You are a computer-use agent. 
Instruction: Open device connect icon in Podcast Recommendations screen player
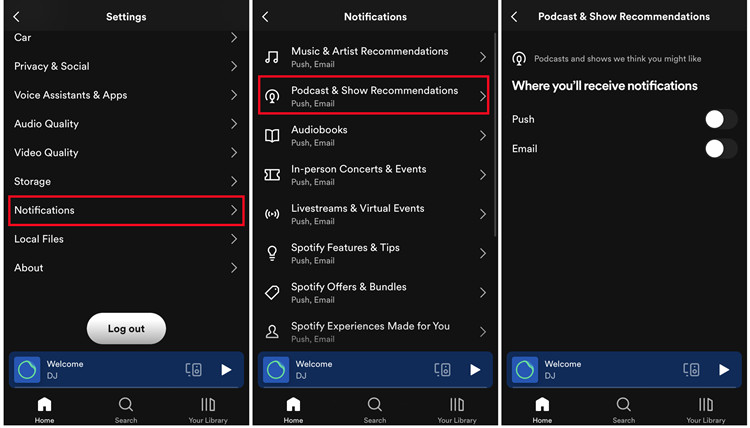click(692, 370)
